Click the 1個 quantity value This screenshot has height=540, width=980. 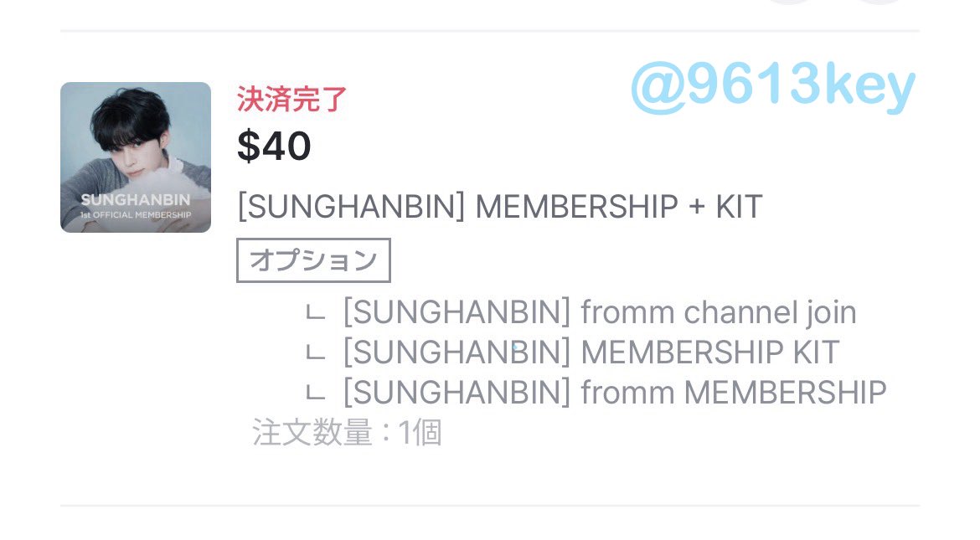coord(420,433)
